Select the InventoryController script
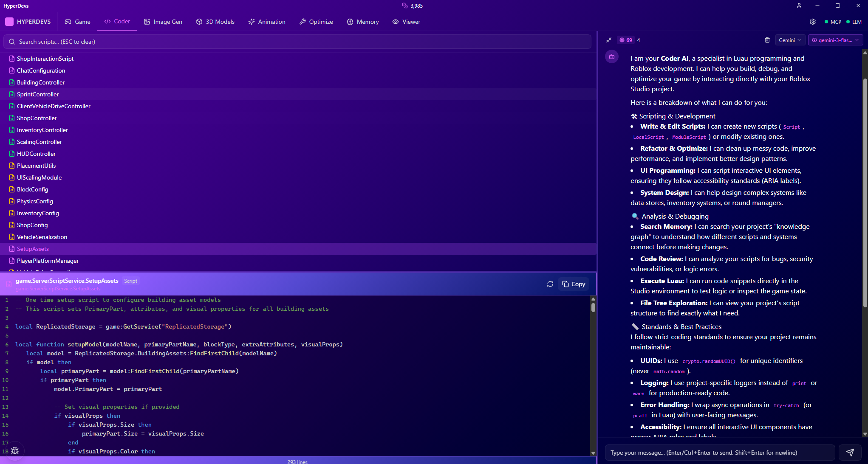The image size is (868, 464). coord(297,130)
